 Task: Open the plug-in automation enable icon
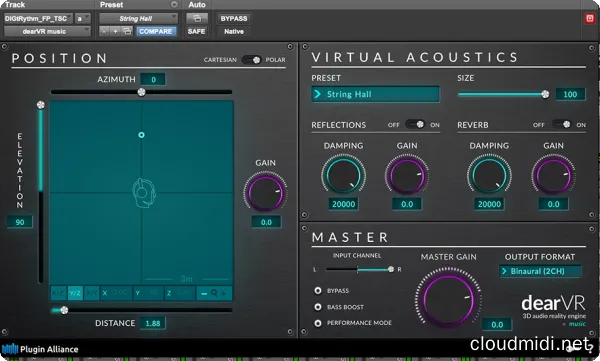[197, 18]
